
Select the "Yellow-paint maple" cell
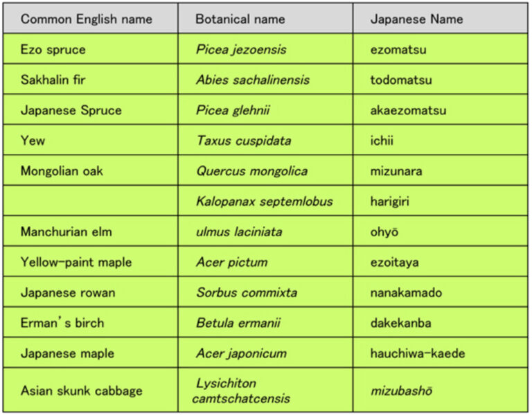[76, 262]
